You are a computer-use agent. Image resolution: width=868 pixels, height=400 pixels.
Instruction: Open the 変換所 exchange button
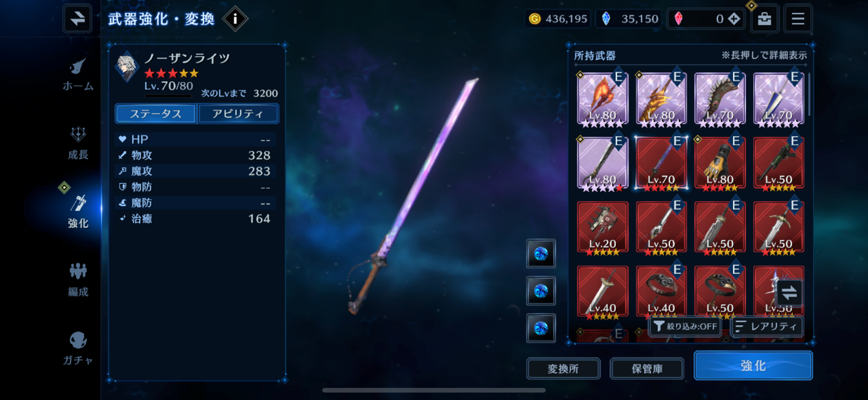click(563, 368)
